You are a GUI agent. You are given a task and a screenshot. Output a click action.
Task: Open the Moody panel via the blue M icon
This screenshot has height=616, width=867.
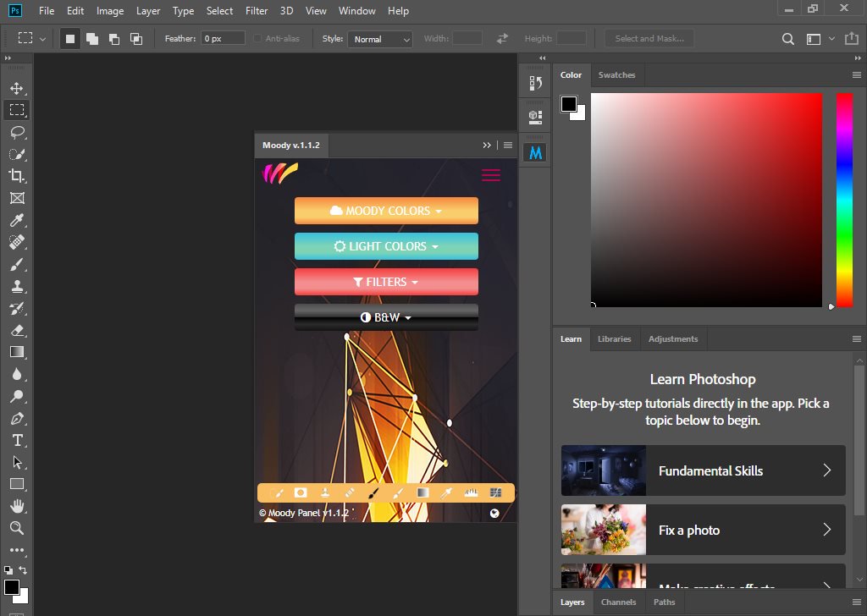click(x=534, y=151)
